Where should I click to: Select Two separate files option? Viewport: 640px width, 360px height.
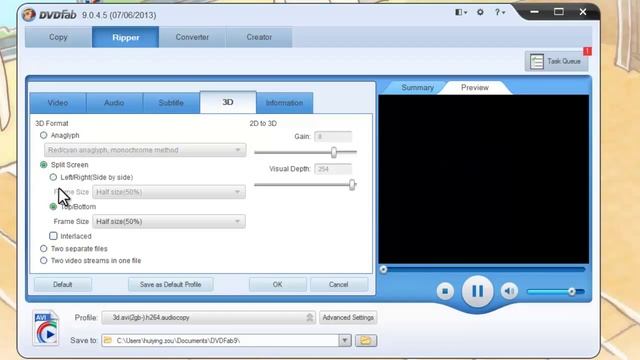pos(44,249)
